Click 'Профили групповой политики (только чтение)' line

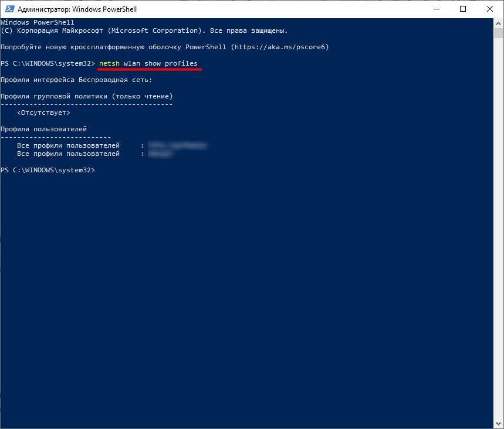[x=87, y=96]
